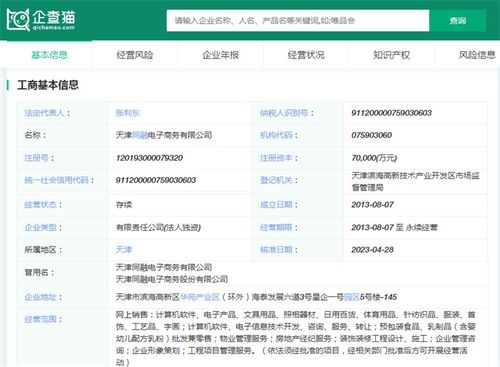Open the 风险信息 tab

click(x=477, y=55)
